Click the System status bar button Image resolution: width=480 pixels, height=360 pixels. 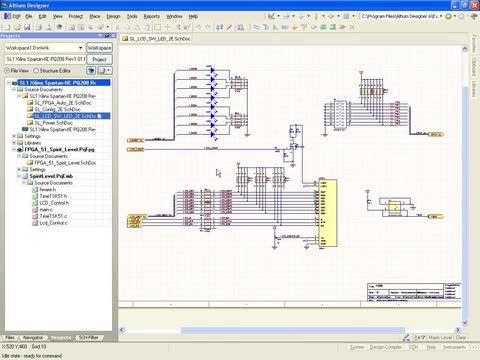[357, 347]
